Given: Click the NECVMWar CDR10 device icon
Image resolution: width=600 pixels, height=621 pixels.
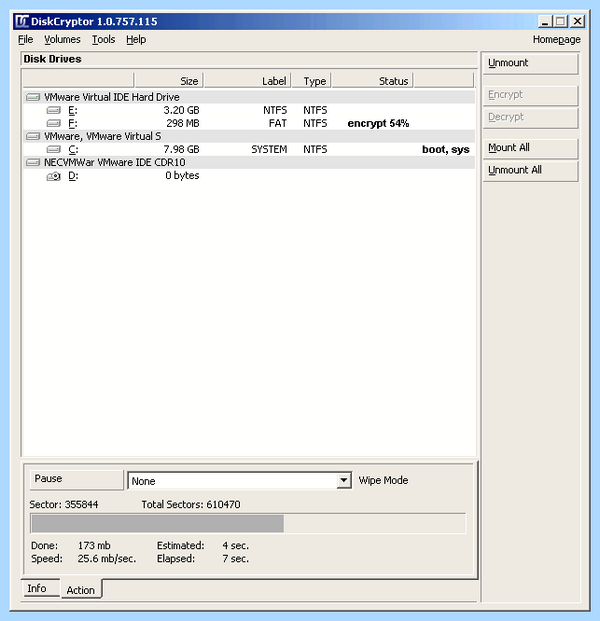Looking at the screenshot, I should 33,162.
